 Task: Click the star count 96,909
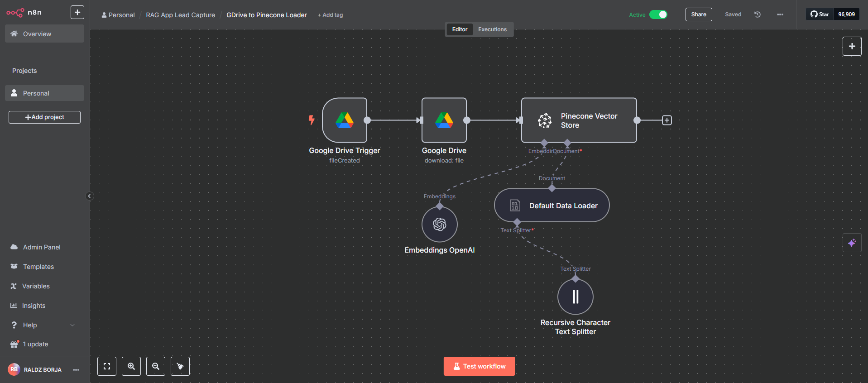tap(846, 14)
